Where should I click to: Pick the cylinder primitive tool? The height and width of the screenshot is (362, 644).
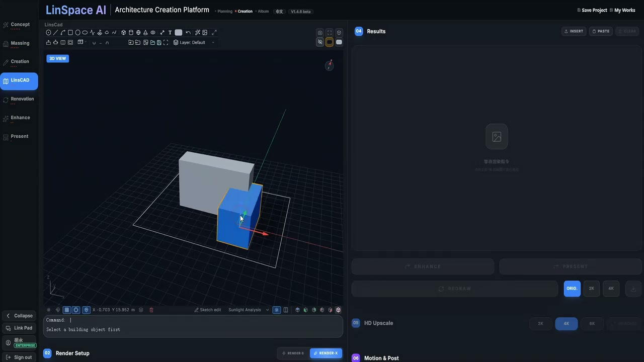131,33
